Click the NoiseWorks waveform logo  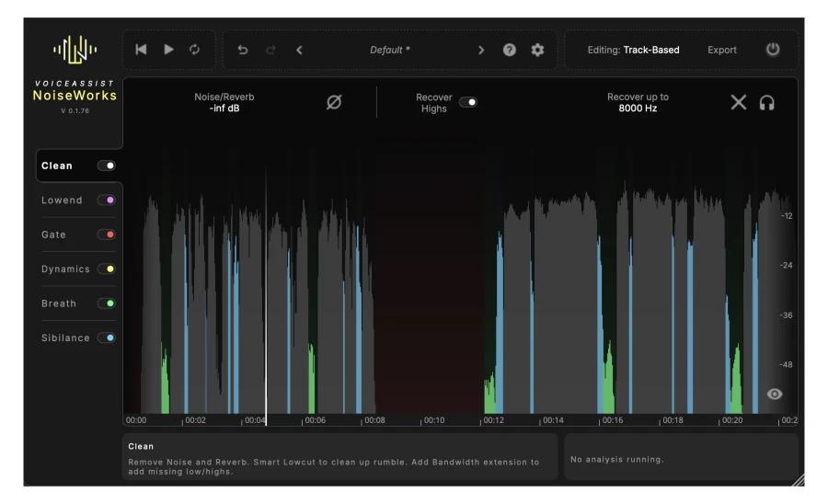75,50
